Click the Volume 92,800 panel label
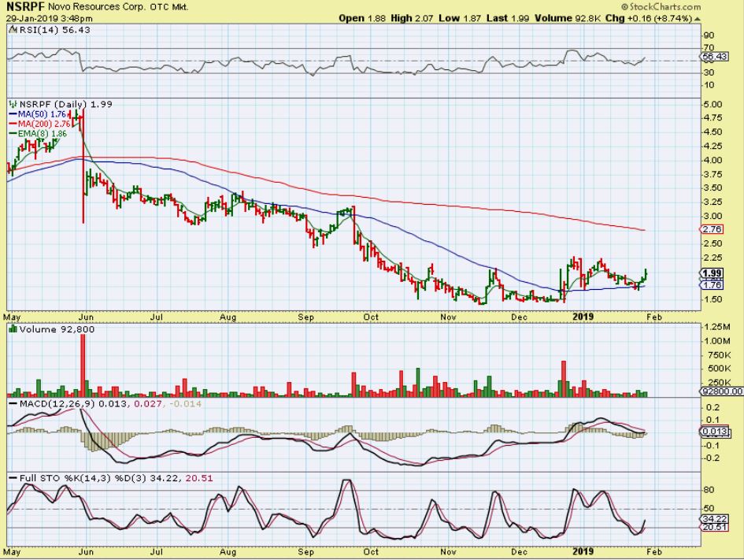This screenshot has height=560, width=744. [x=57, y=329]
